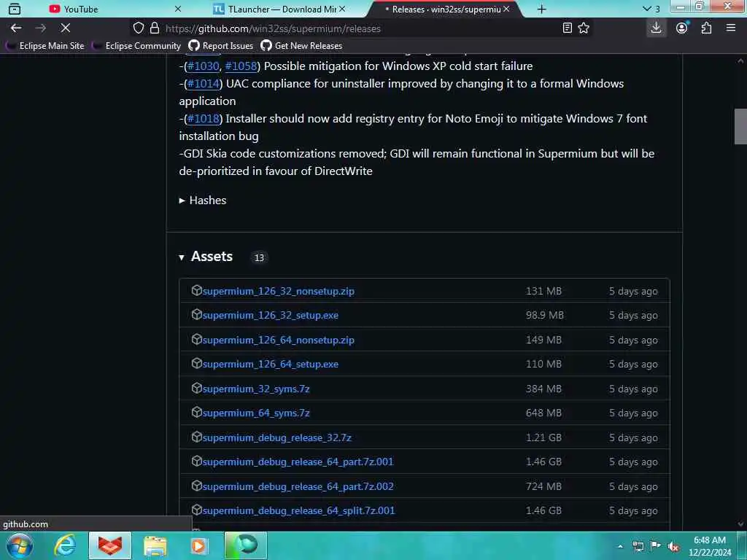The height and width of the screenshot is (560, 747).
Task: Open the downloads panel icon
Action: (x=656, y=28)
